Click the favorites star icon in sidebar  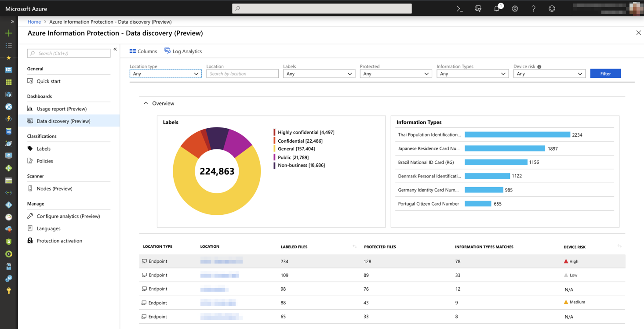[8, 58]
